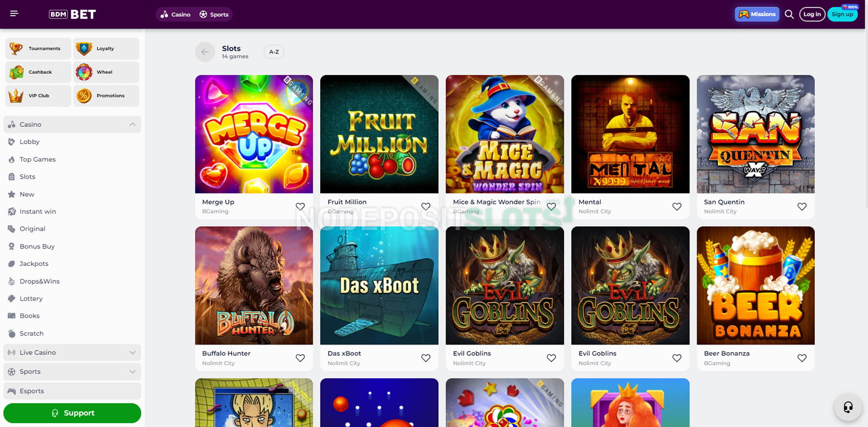Viewport: 868px width, 427px height.
Task: Favorite Merge Up with the heart
Action: pos(300,207)
